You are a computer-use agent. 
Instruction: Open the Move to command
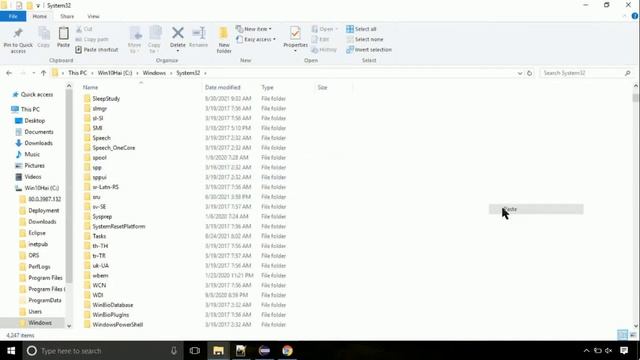pyautogui.click(x=134, y=40)
